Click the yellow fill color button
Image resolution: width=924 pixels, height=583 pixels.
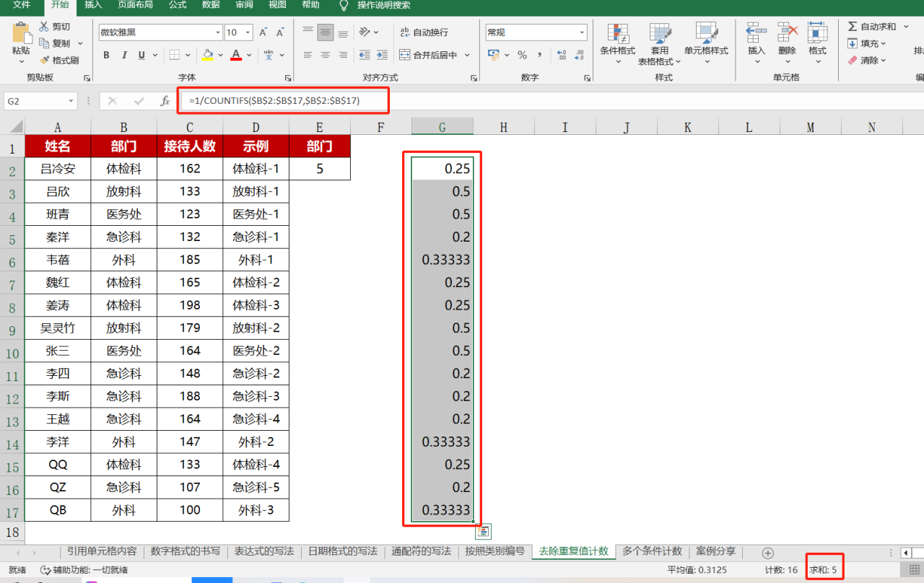tap(209, 55)
